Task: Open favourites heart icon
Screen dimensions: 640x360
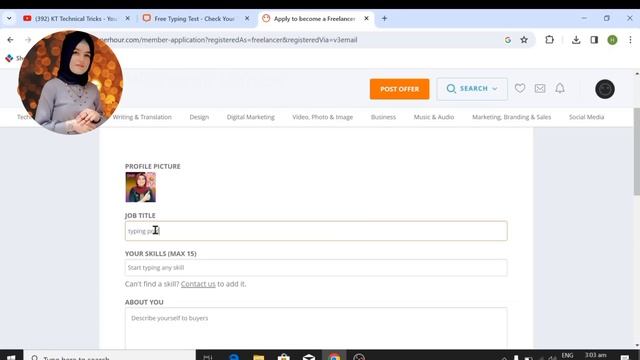Action: coord(520,88)
